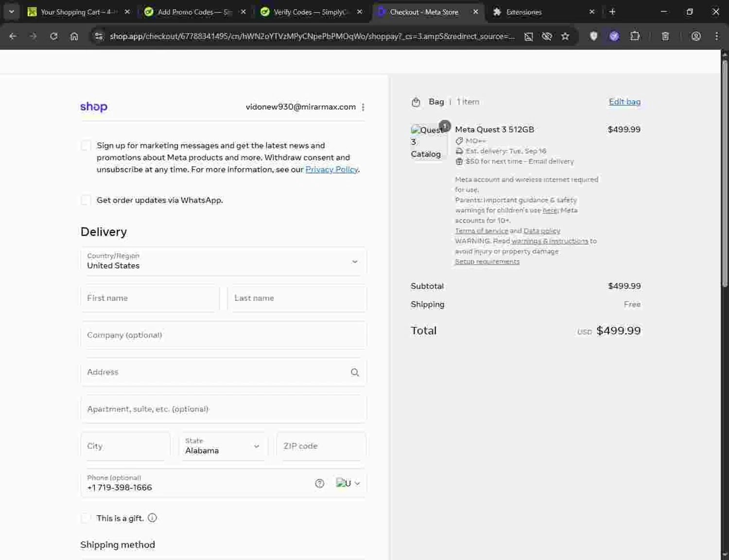Screen dimensions: 729x560
Task: Click the 'Free' shipping value
Action: tap(632, 305)
